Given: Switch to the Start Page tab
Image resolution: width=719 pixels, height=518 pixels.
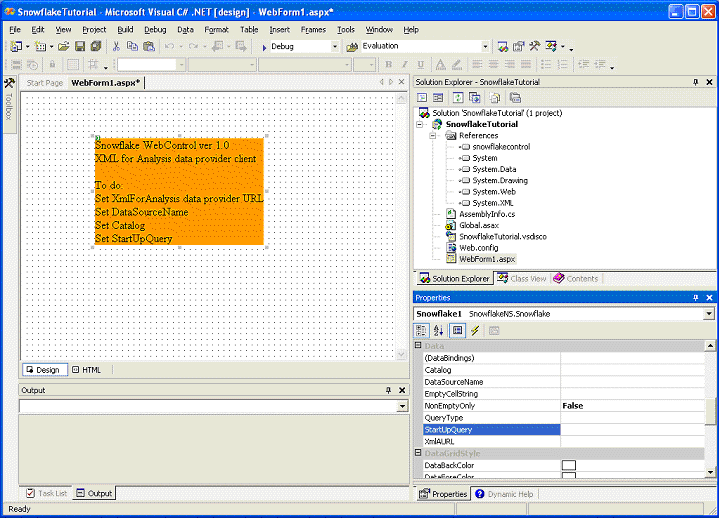Looking at the screenshot, I should (44, 83).
